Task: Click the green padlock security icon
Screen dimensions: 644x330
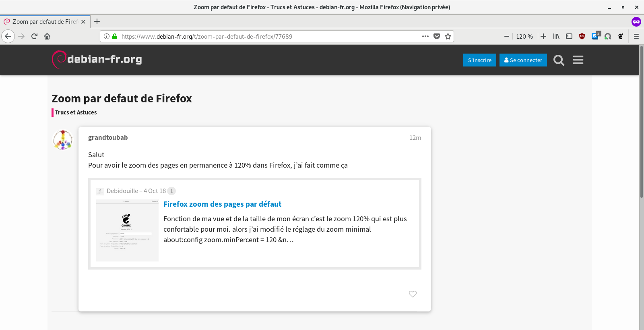Action: [115, 36]
